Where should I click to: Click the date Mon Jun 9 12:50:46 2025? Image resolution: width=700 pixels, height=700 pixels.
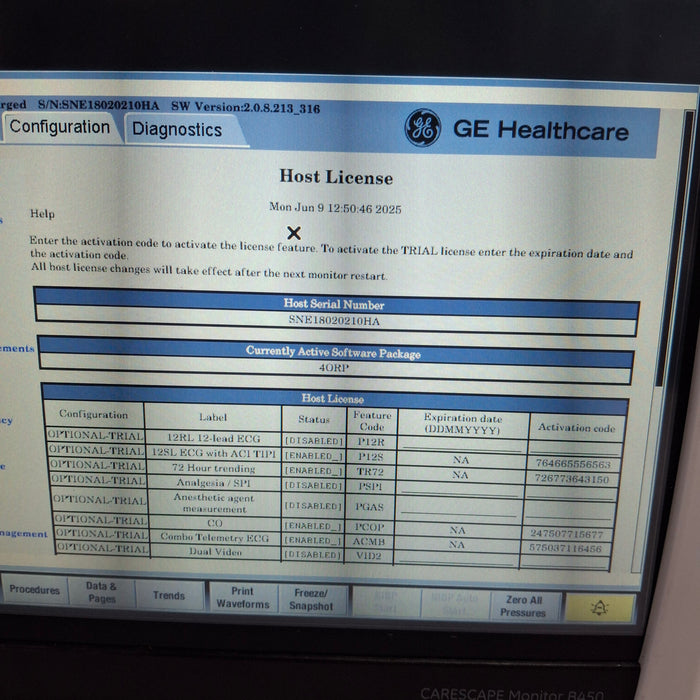335,208
